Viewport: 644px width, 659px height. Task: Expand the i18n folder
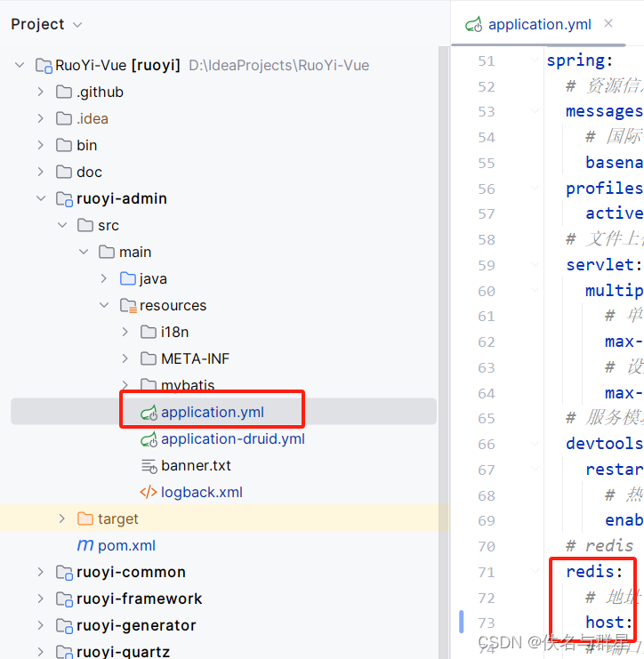pos(125,332)
